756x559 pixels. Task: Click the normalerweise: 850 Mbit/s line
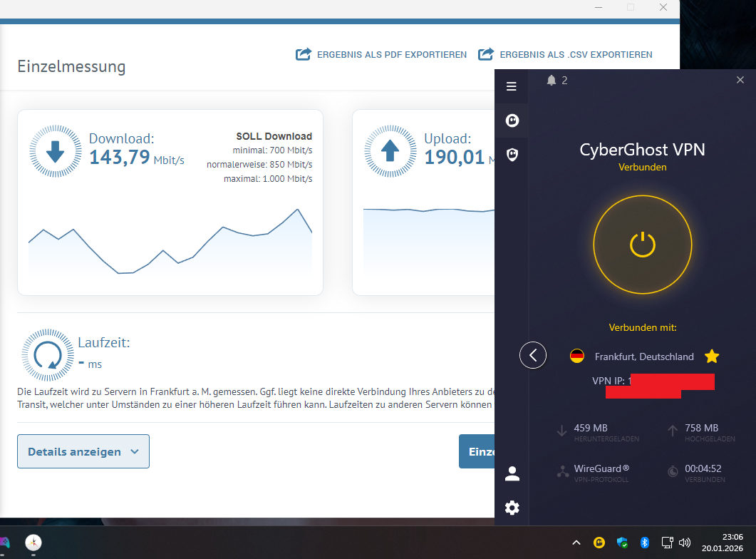(259, 165)
